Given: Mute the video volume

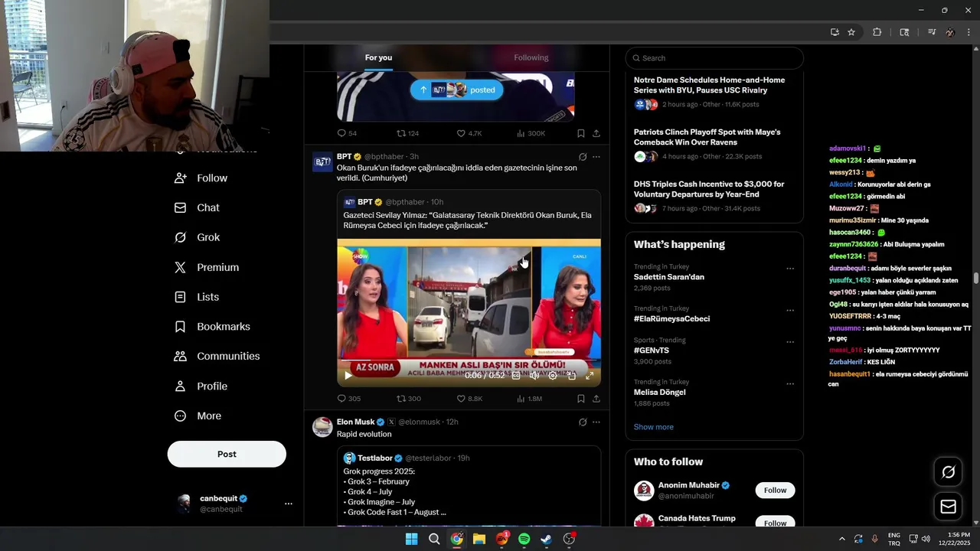Looking at the screenshot, I should coord(534,376).
